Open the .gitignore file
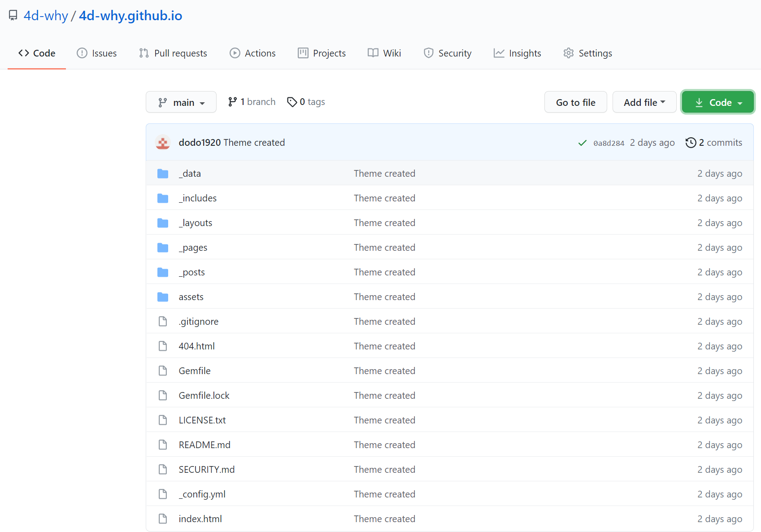761x532 pixels. click(199, 322)
